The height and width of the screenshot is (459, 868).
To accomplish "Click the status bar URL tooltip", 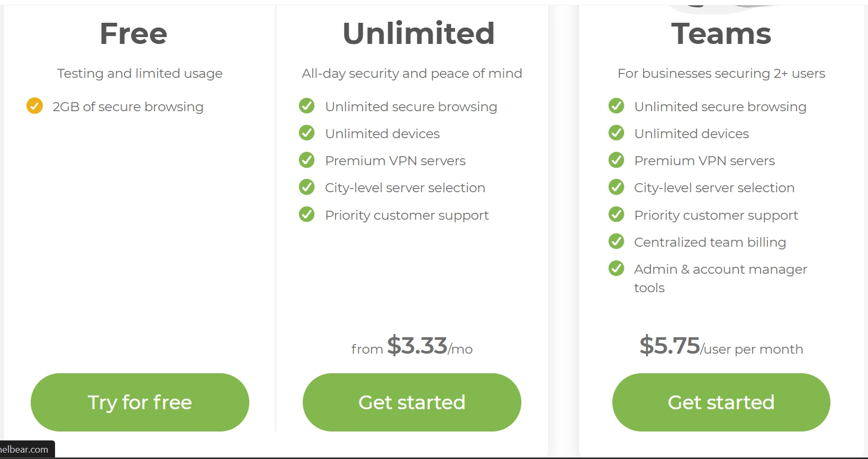I will (x=25, y=449).
